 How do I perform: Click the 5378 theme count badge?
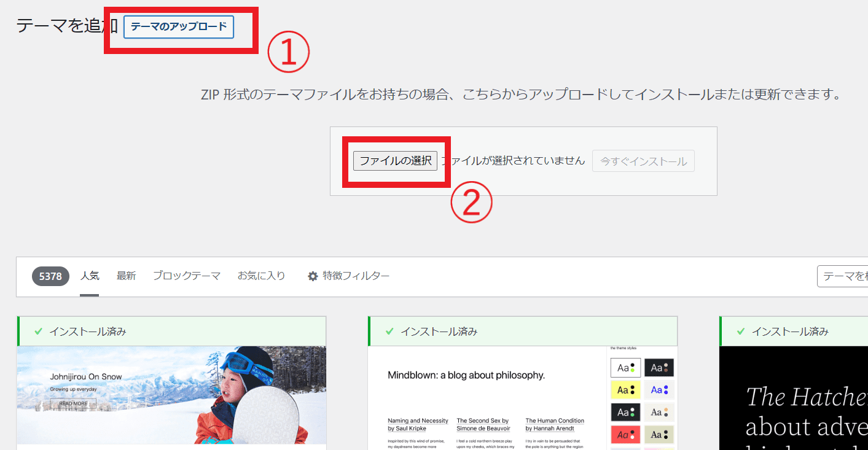[50, 276]
